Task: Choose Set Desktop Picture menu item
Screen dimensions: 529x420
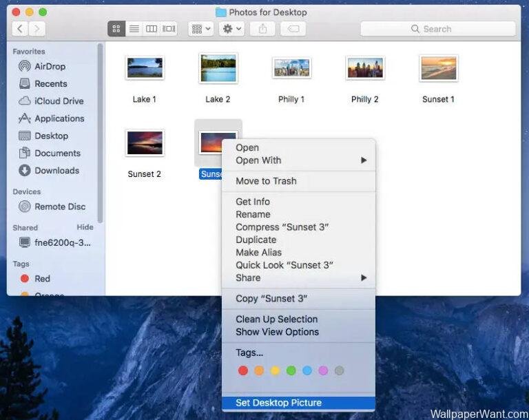Action: coord(278,403)
